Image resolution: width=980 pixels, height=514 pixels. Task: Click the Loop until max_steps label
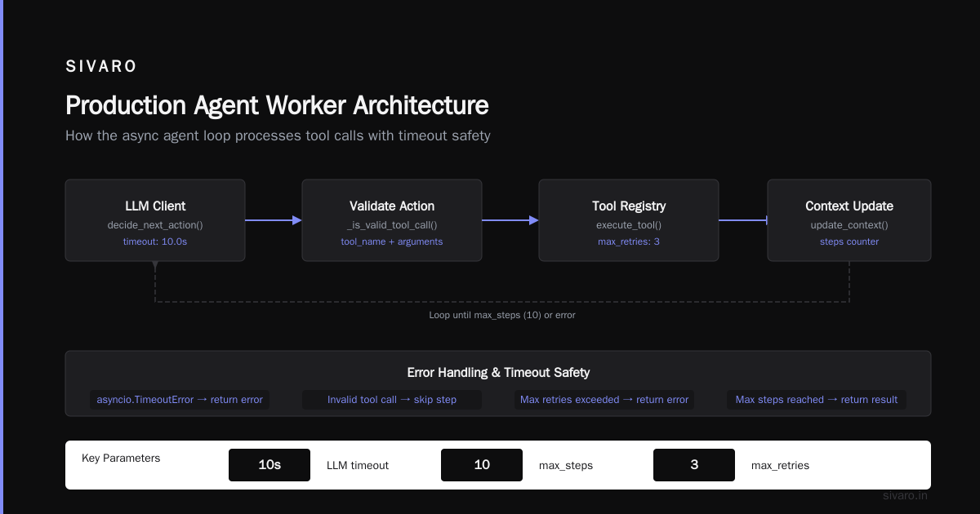point(502,315)
